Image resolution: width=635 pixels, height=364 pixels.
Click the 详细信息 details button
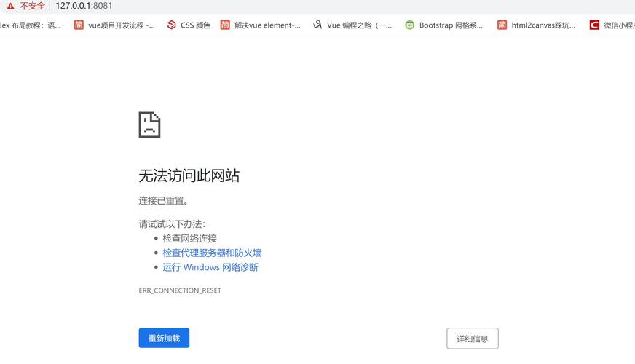pos(473,339)
